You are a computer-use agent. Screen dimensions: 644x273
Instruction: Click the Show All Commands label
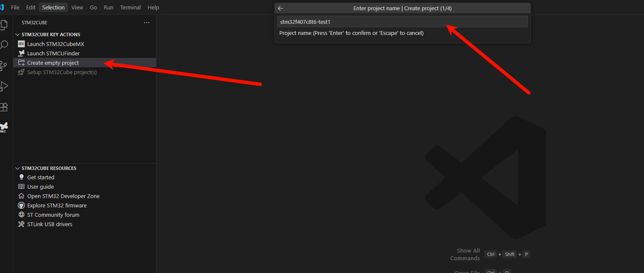(x=465, y=254)
